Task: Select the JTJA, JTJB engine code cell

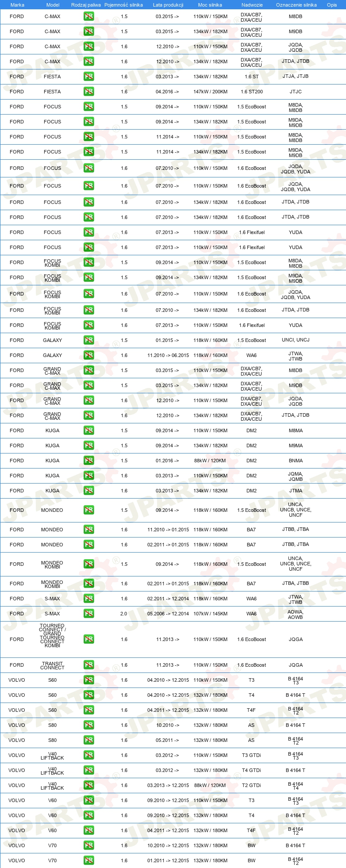Action: click(296, 77)
